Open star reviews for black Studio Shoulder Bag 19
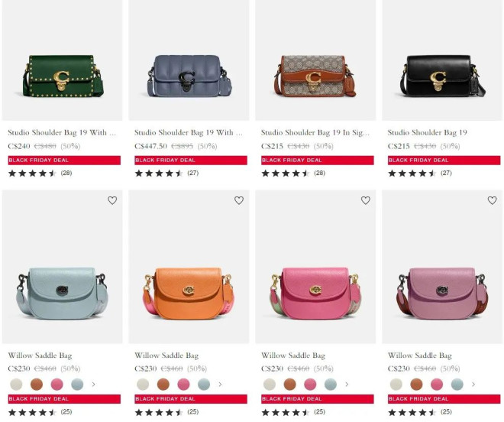 (x=412, y=174)
